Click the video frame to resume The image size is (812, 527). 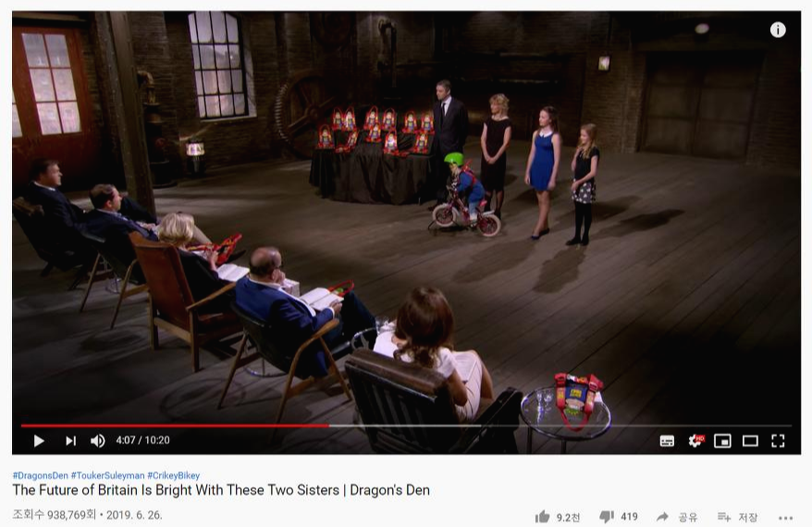[406, 217]
